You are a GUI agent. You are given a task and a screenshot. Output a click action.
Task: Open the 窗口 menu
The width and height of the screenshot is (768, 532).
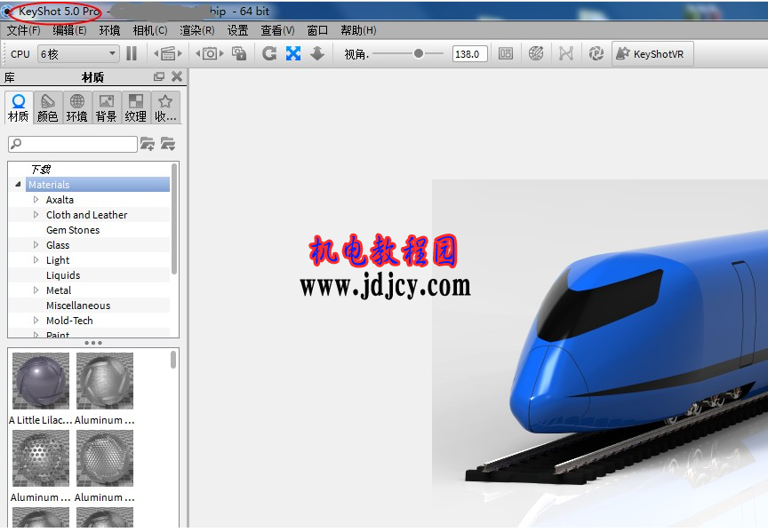point(317,30)
